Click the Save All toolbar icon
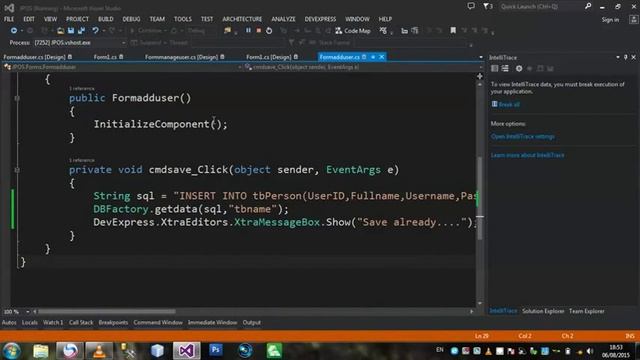 [82, 31]
